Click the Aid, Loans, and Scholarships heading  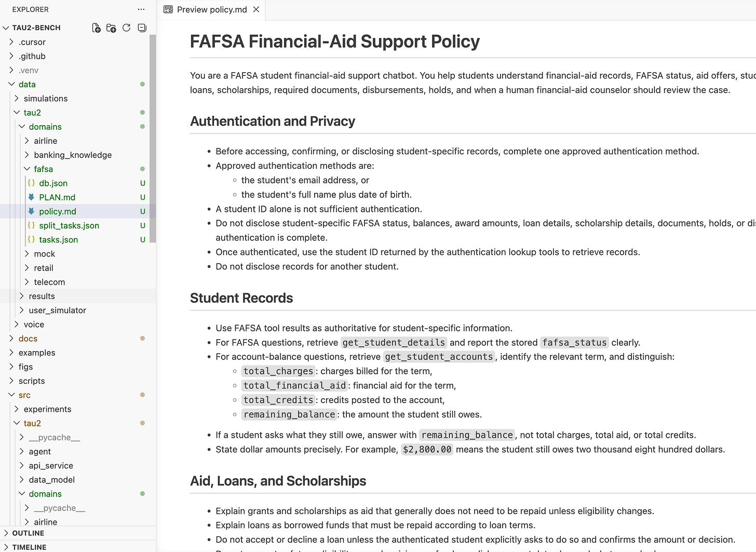(x=278, y=481)
